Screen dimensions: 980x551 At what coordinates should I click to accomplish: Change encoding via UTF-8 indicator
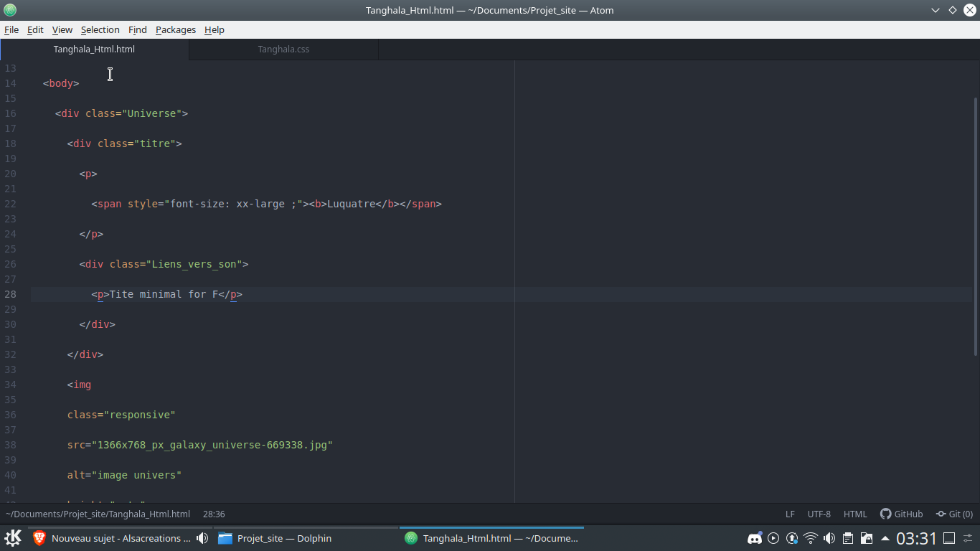819,514
